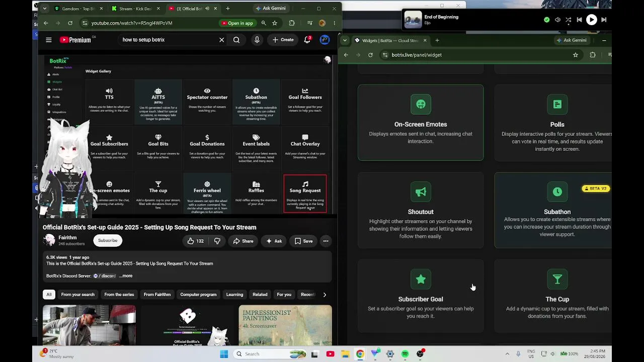Click Ask Gemini in the BotRix window
644x362 pixels.
click(x=572, y=40)
